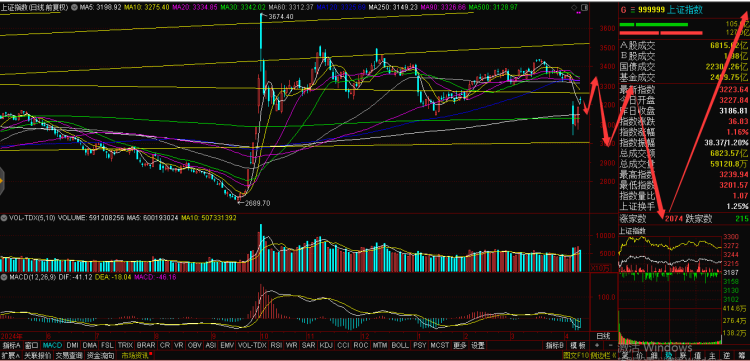The image size is (750, 361).
Task: Click the 2689.70 low price marker
Action: pos(257,203)
